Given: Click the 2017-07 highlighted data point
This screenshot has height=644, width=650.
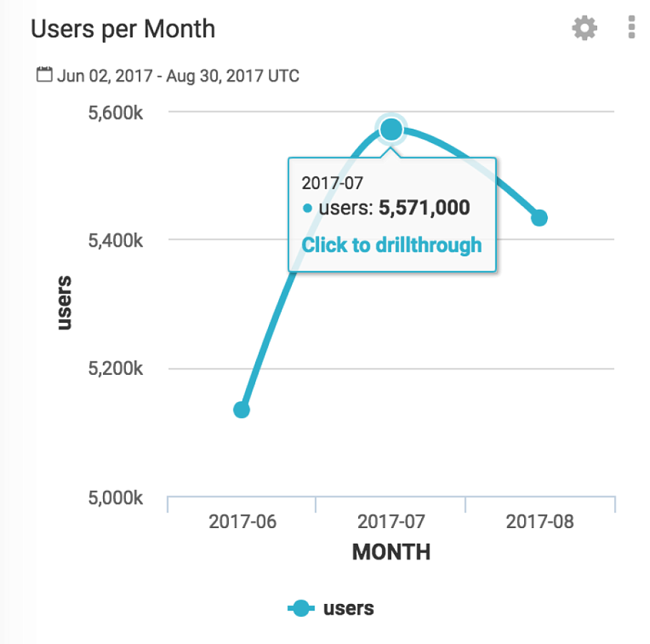Looking at the screenshot, I should pos(391,130).
